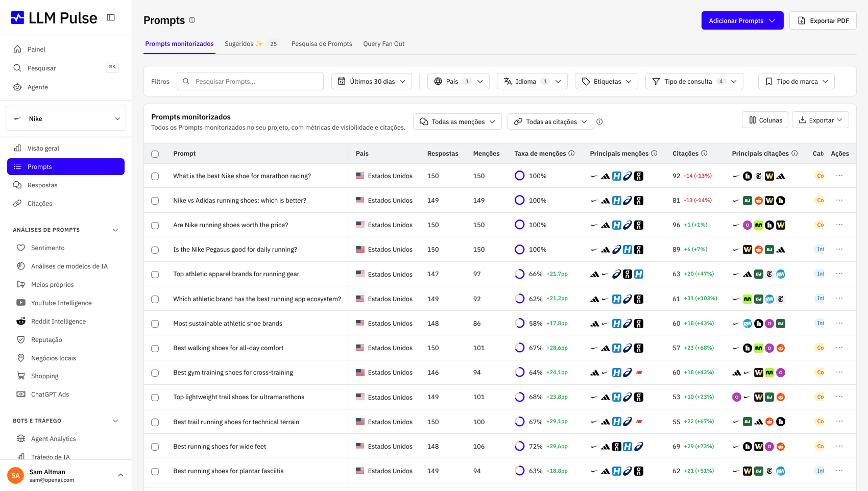Expand the País filter dropdown

click(x=459, y=81)
